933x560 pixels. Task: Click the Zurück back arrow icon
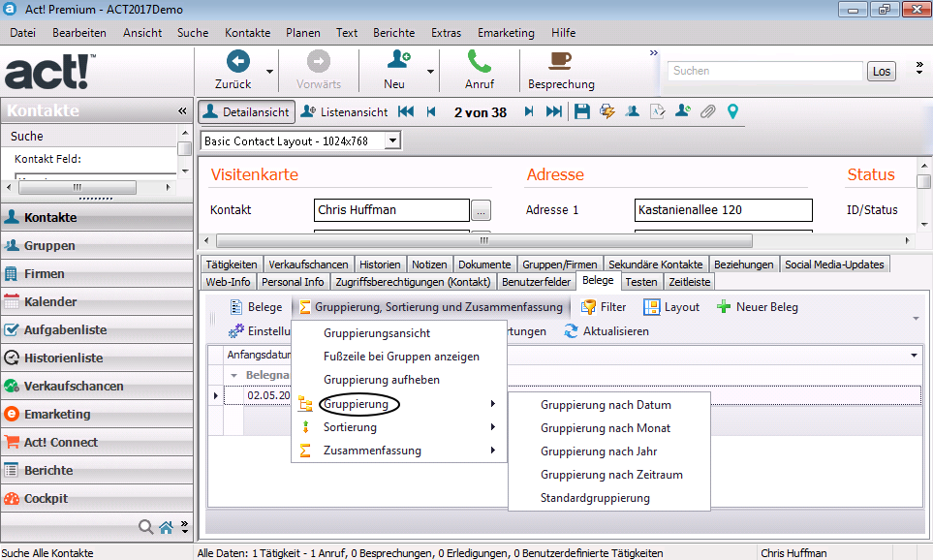238,61
